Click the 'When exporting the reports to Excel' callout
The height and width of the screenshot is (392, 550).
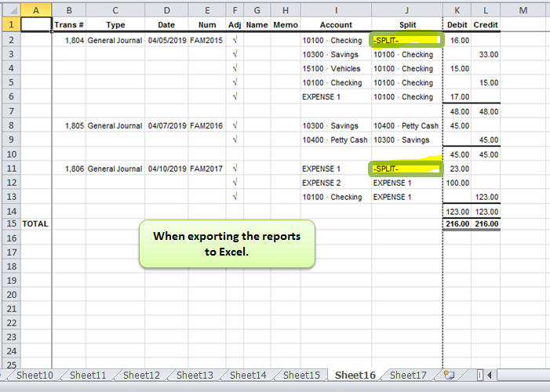(x=227, y=244)
